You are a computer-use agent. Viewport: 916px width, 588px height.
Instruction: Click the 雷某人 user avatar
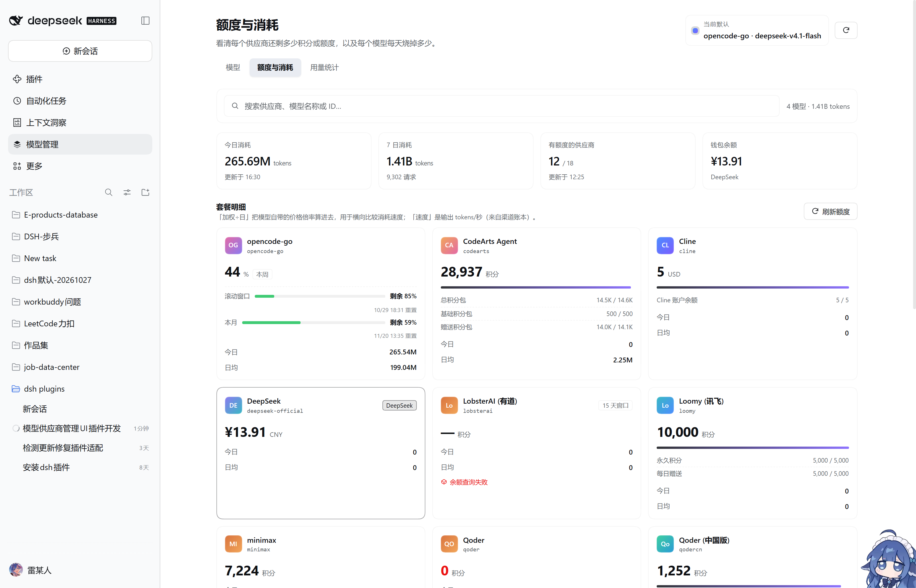(16, 570)
